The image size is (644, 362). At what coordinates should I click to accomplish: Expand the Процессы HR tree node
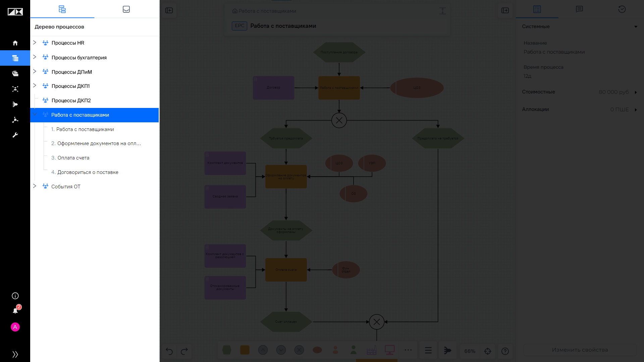point(35,43)
